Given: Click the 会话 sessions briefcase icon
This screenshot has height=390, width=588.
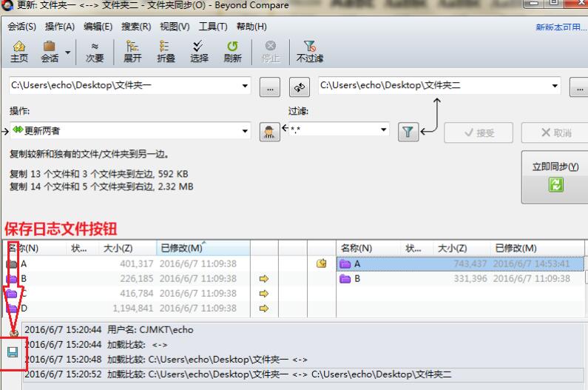Looking at the screenshot, I should point(50,51).
